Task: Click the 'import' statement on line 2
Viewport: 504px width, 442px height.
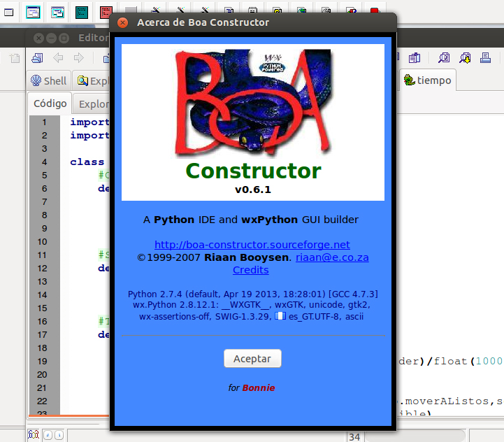Action: [x=89, y=136]
